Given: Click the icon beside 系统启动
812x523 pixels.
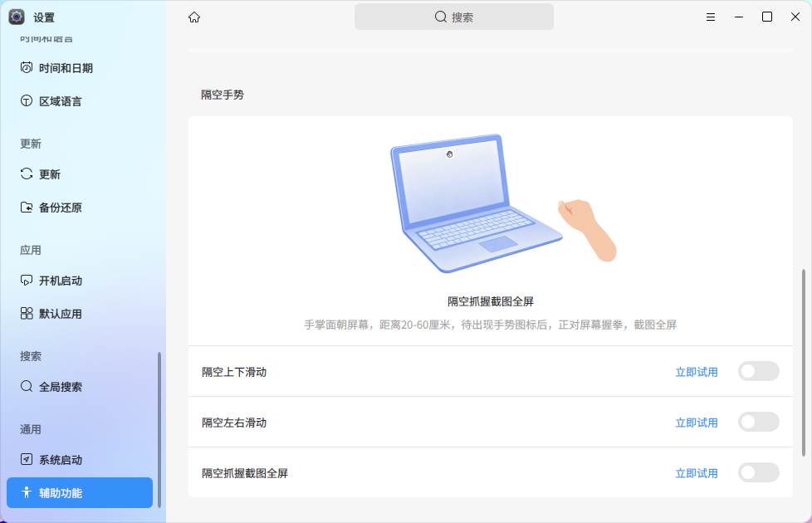Looking at the screenshot, I should (27, 460).
